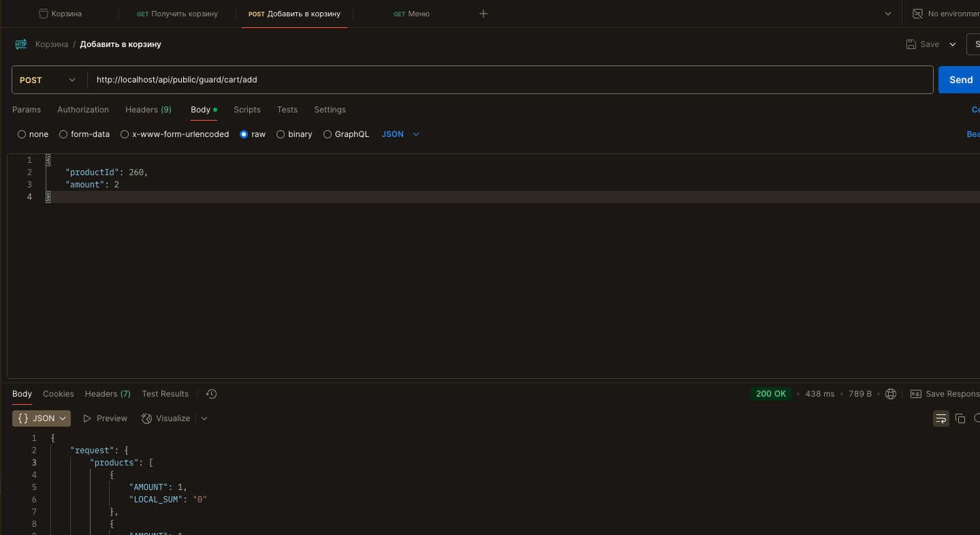Viewport: 980px width, 535px height.
Task: Click the Save button label
Action: [930, 44]
